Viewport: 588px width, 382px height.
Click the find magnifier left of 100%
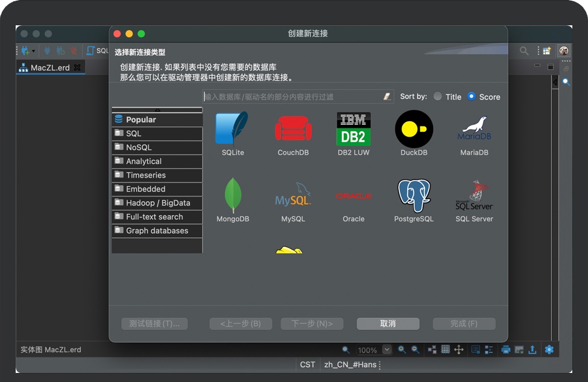(x=346, y=349)
